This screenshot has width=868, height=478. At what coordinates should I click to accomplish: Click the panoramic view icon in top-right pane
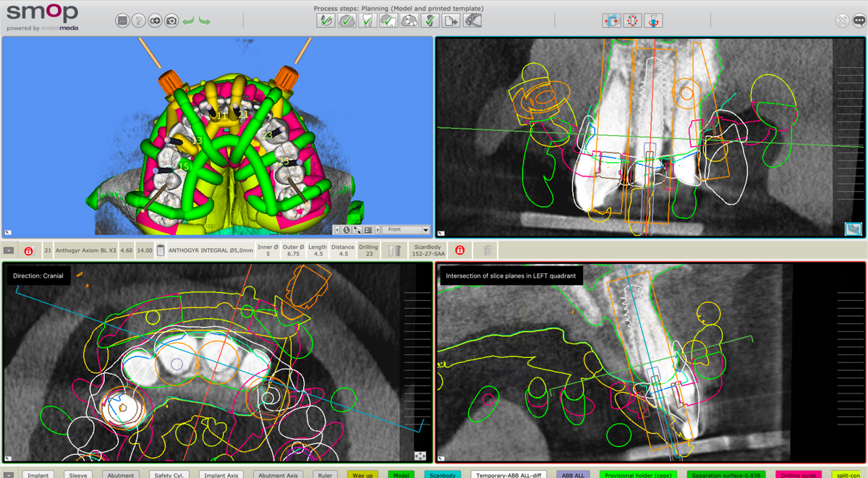[x=853, y=229]
